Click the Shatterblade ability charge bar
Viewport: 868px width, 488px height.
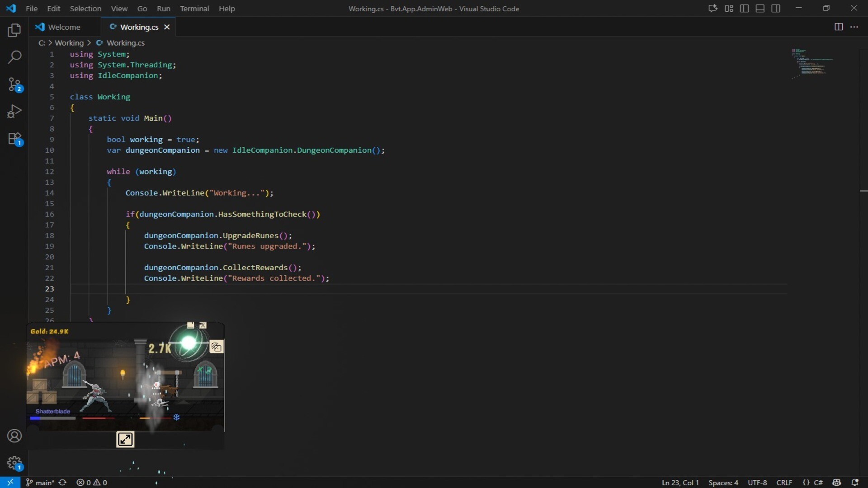tap(52, 418)
